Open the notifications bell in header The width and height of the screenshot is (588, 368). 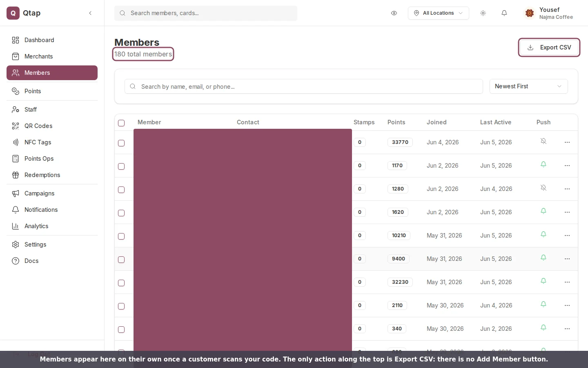click(504, 13)
